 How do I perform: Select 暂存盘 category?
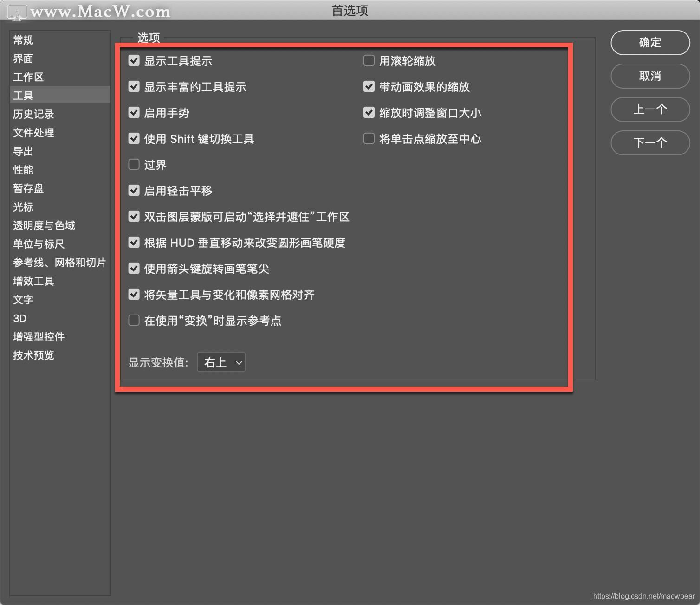(60, 188)
